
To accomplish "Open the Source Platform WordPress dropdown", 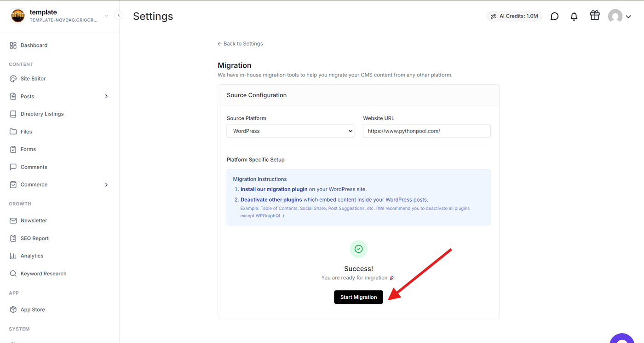I will [x=290, y=131].
